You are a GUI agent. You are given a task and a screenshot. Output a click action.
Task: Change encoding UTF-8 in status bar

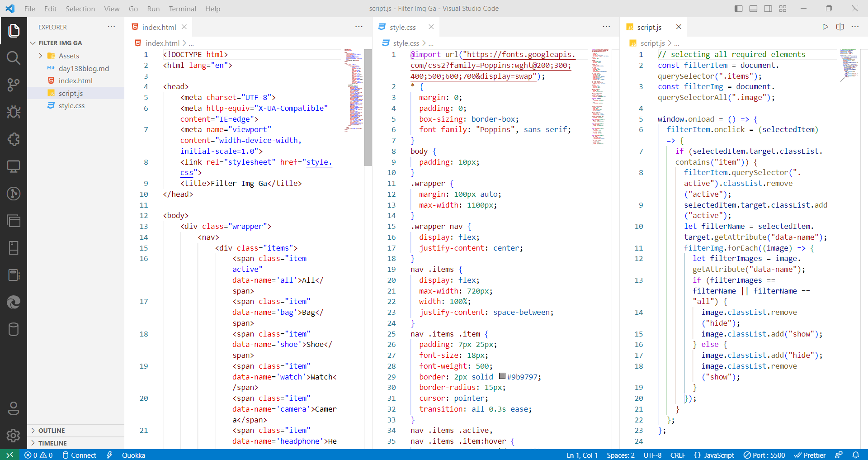pyautogui.click(x=652, y=455)
